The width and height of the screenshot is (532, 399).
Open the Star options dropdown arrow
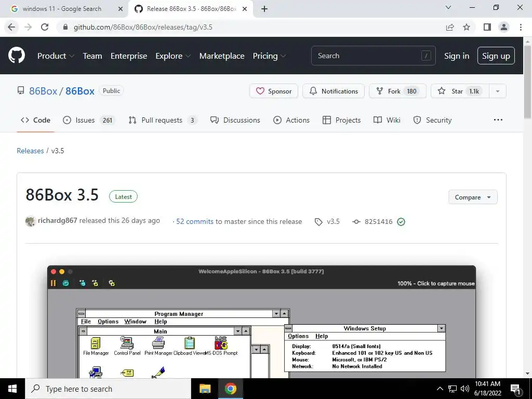tap(497, 91)
